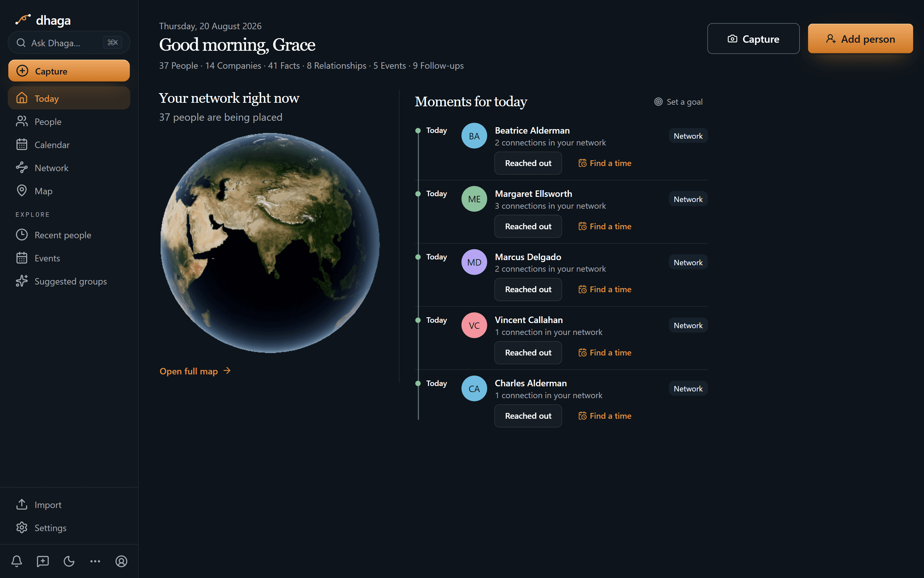Open the full map link
Viewport: 924px width, 578px height.
click(x=195, y=371)
